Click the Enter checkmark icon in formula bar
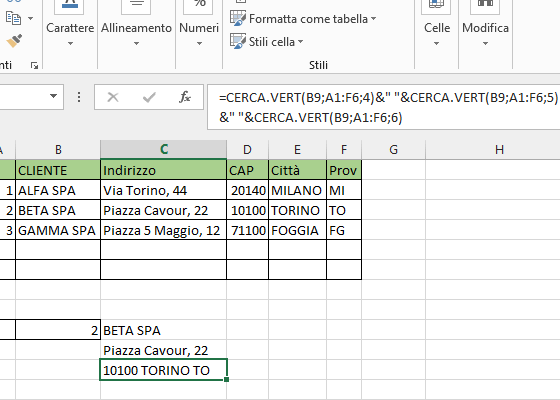Screen dimensions: 560x400 click(149, 97)
